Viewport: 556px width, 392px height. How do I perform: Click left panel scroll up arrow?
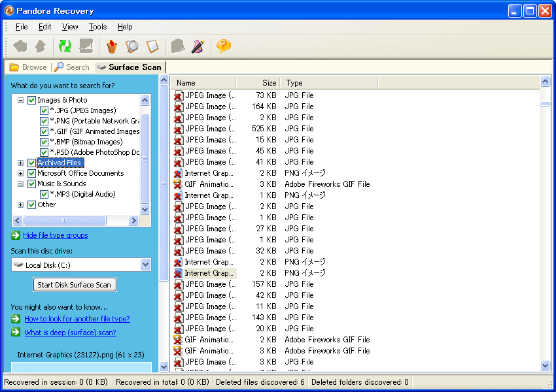[164, 80]
